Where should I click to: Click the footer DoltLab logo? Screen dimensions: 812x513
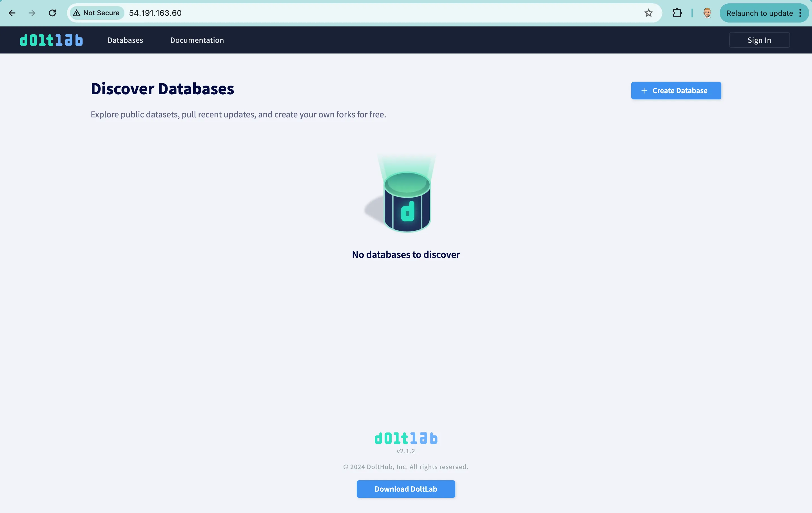pyautogui.click(x=406, y=438)
